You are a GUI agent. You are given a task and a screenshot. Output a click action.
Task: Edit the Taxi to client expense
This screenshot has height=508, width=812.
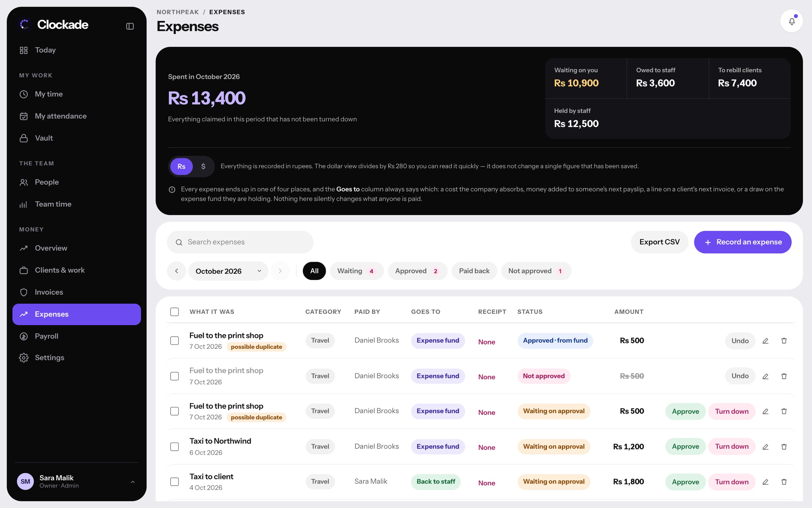pyautogui.click(x=765, y=482)
